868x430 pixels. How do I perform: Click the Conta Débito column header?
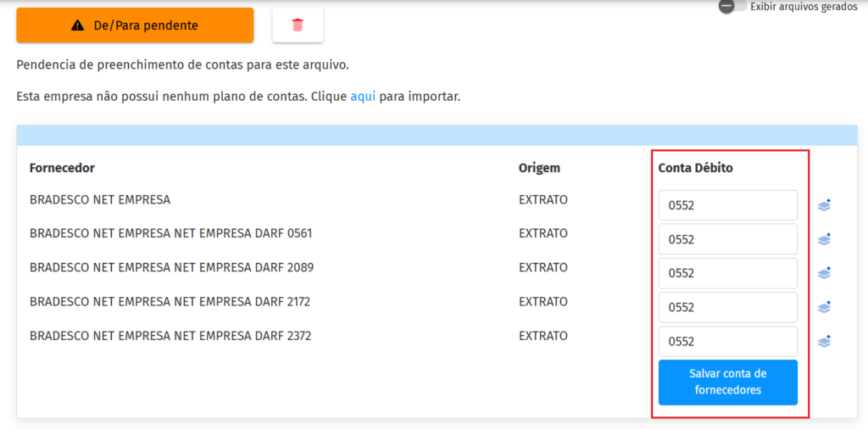695,168
